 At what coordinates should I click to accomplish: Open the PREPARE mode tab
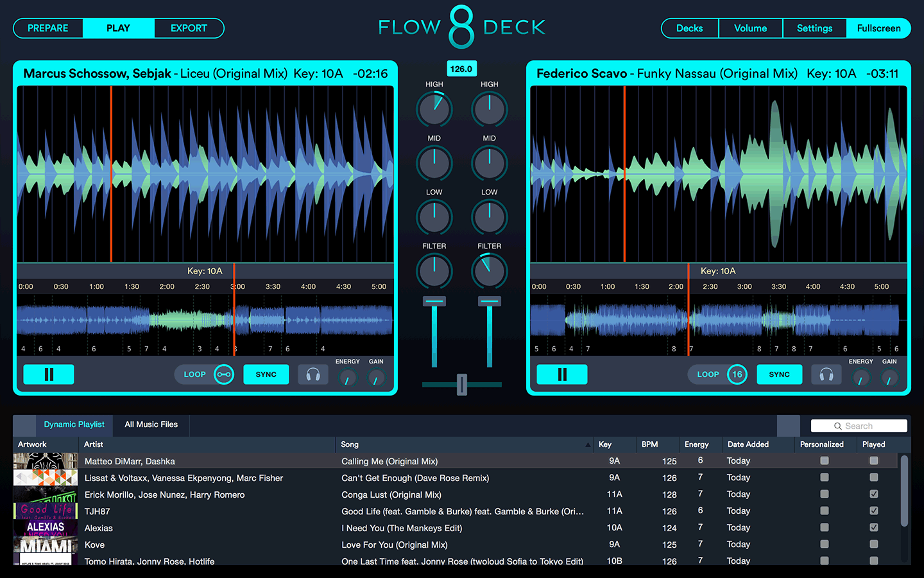48,28
